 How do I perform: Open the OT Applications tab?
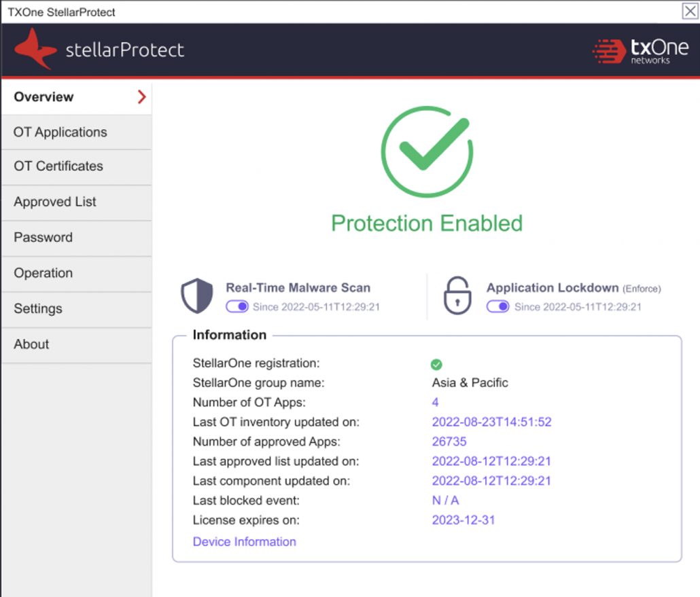[x=60, y=132]
